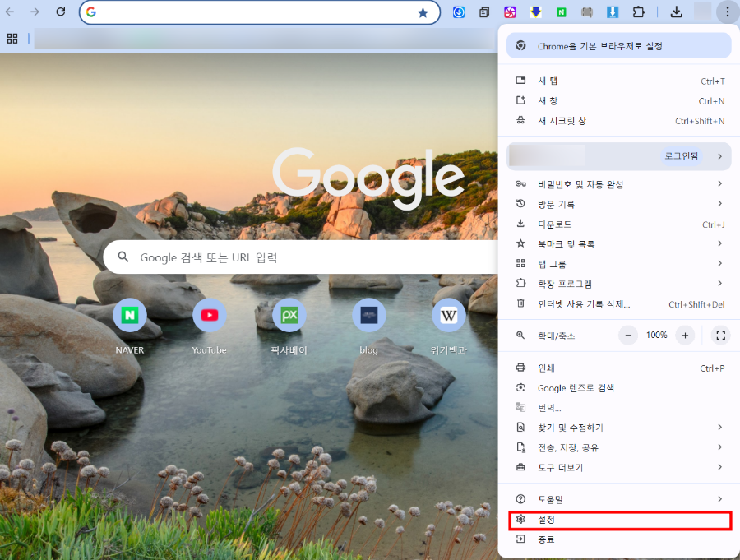
Task: Bookmark this page with the star icon
Action: [423, 12]
